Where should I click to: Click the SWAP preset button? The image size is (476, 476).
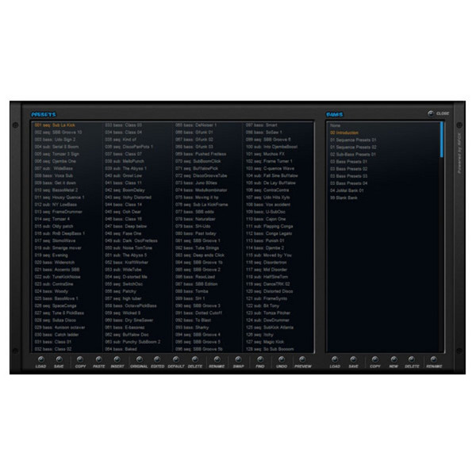238,359
